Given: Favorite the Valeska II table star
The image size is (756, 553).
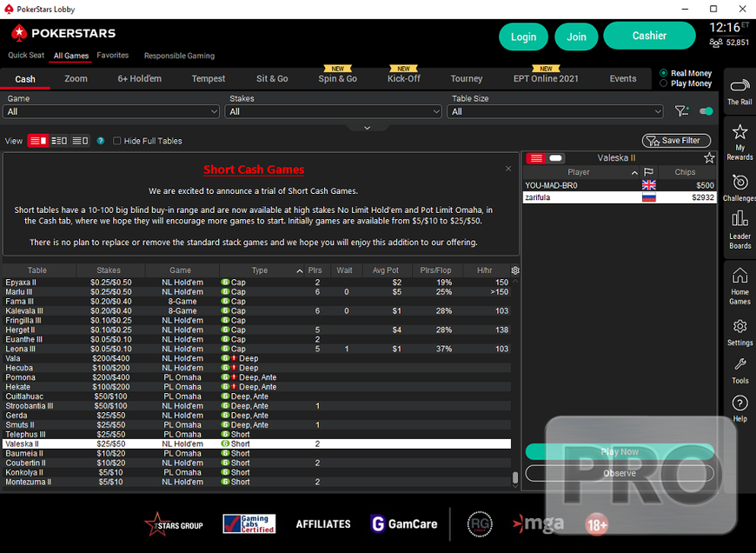Looking at the screenshot, I should [709, 157].
